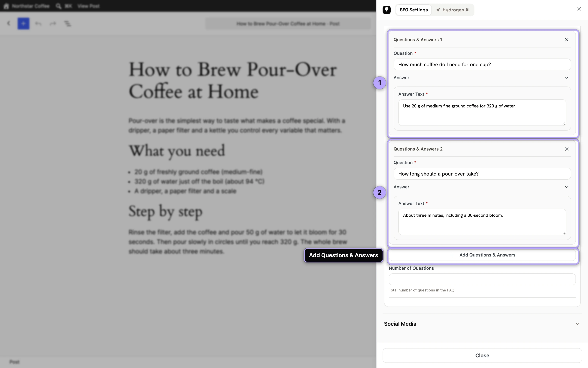588x368 pixels.
Task: Remove Questions & Answers 2 entry
Action: (x=567, y=149)
